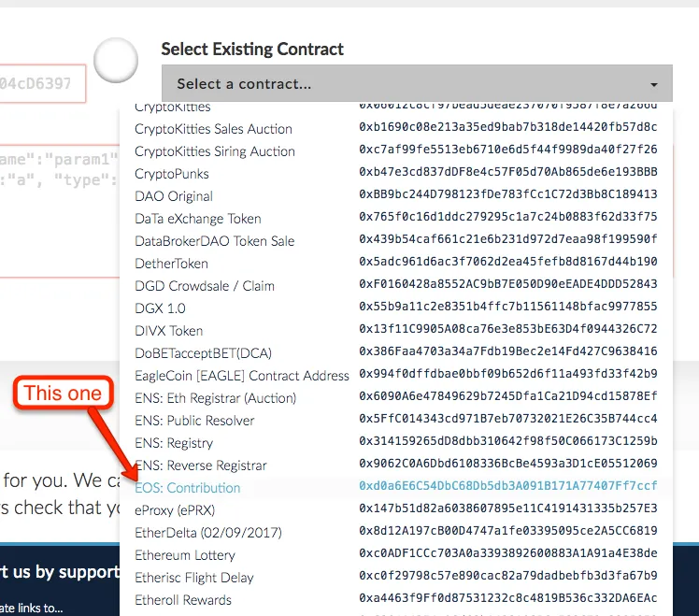
Task: Click address 0x5FfC014343cd971B7eb70732021E26C35B744cc4
Action: pos(508,419)
